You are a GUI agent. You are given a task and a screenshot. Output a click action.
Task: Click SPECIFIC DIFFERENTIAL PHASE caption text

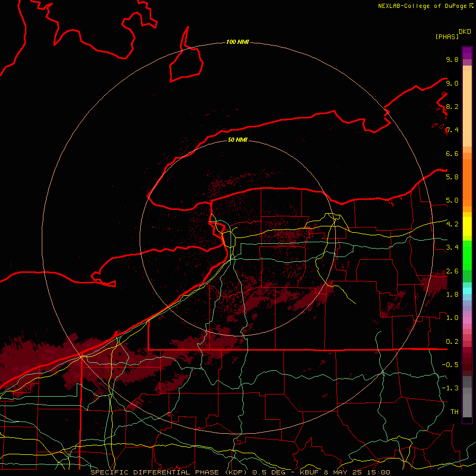(154, 472)
